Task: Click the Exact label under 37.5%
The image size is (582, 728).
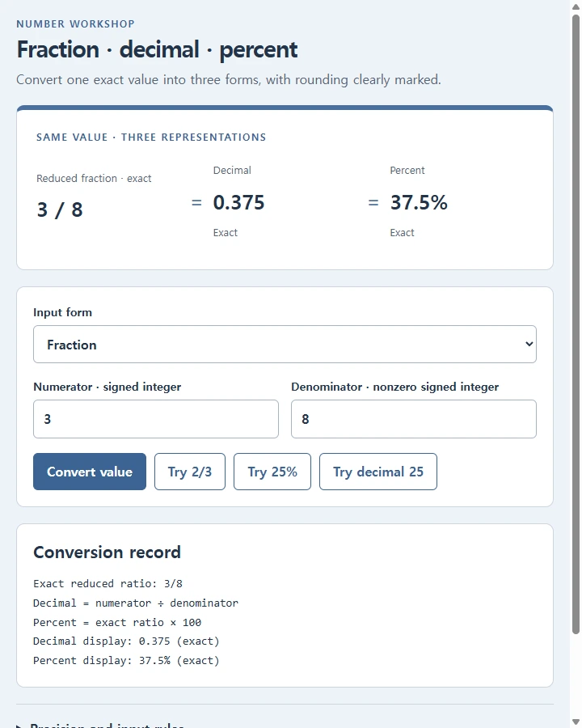Action: [x=402, y=233]
